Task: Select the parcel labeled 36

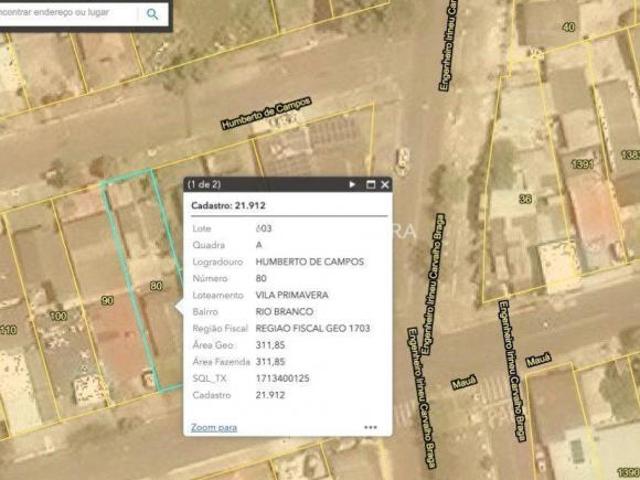Action: (525, 199)
